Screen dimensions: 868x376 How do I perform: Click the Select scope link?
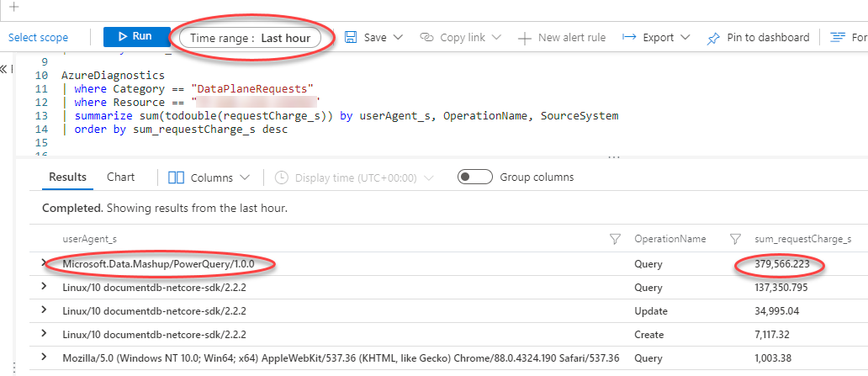38,38
